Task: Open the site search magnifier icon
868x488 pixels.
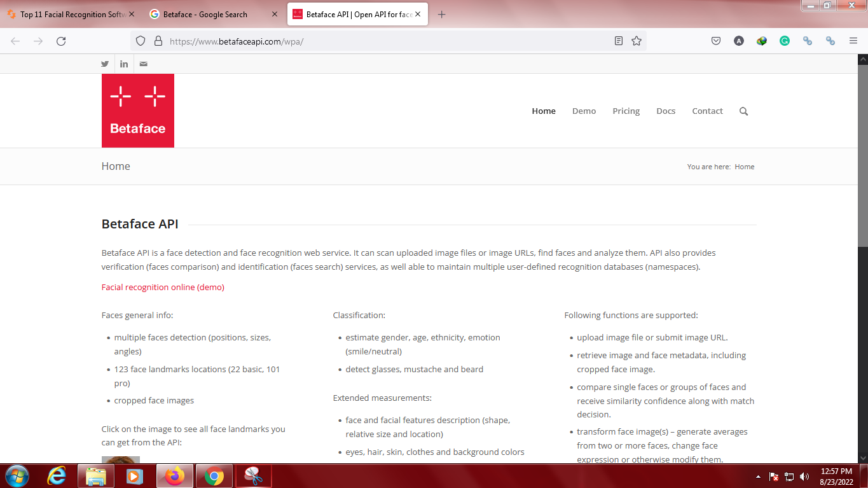Action: (x=743, y=111)
